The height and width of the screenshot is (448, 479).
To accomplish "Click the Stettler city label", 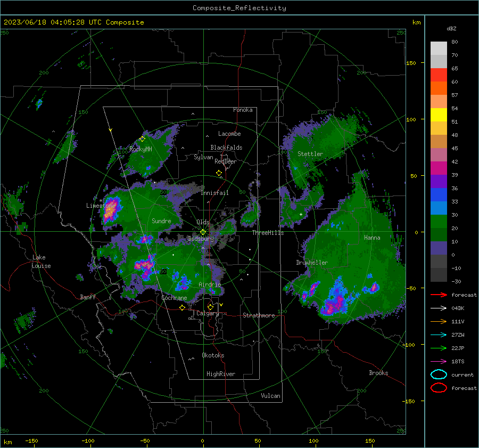I will tap(310, 154).
